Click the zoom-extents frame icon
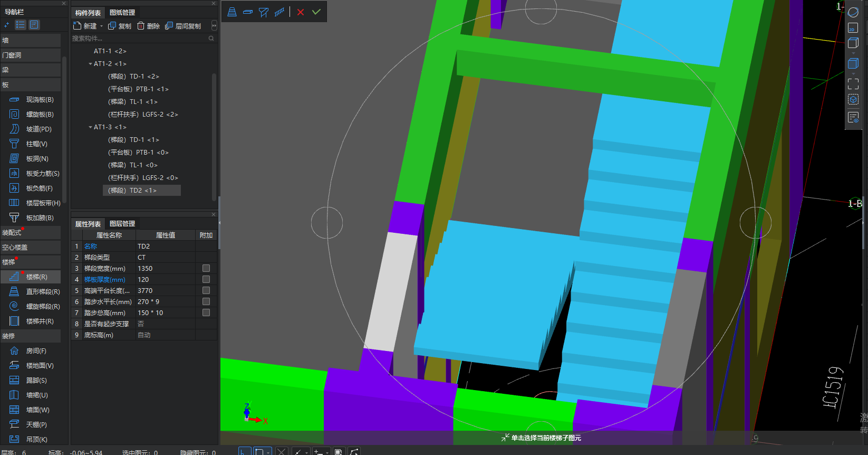The width and height of the screenshot is (868, 455). (x=853, y=83)
